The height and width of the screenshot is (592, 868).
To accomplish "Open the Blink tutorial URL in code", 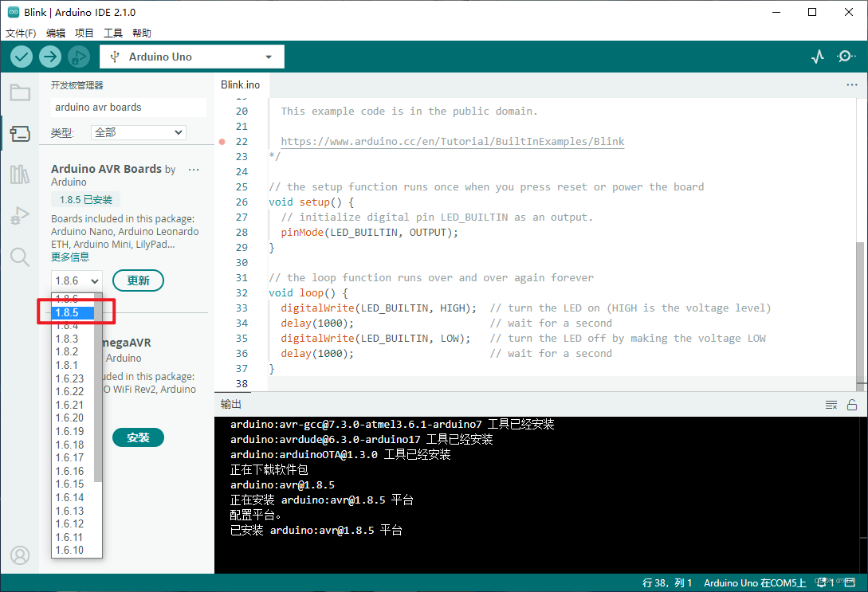I will click(x=452, y=142).
